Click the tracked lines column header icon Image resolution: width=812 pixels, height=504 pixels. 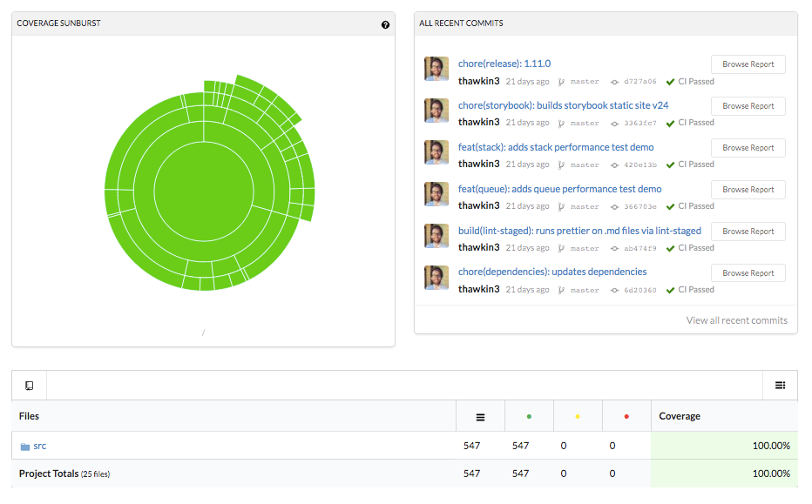point(480,417)
